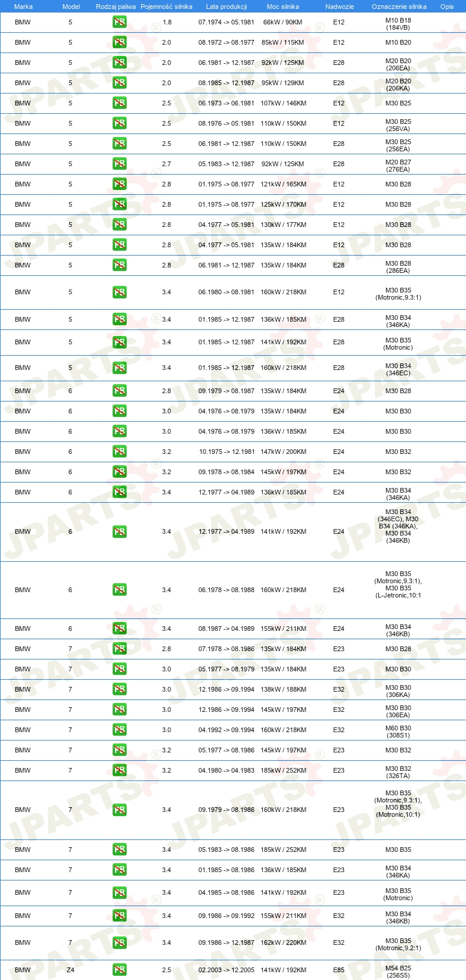Click the fuel icon in the M10 B18 (184VB) row

click(x=119, y=22)
